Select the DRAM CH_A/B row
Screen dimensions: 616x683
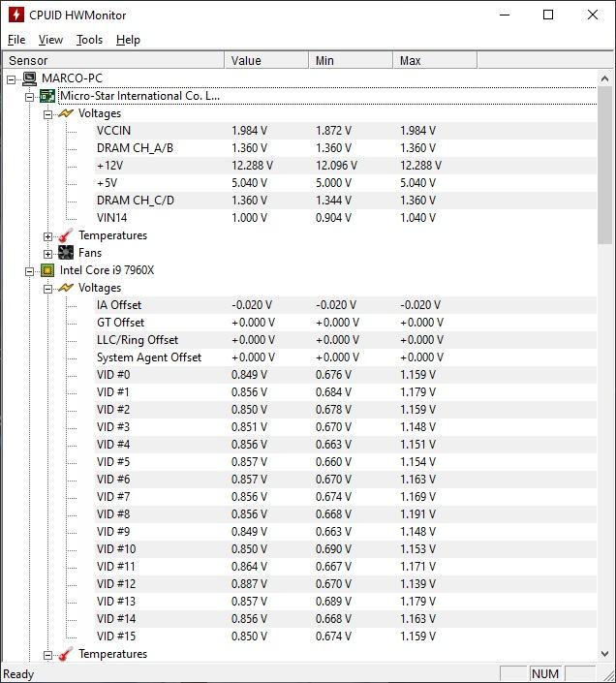pyautogui.click(x=346, y=148)
